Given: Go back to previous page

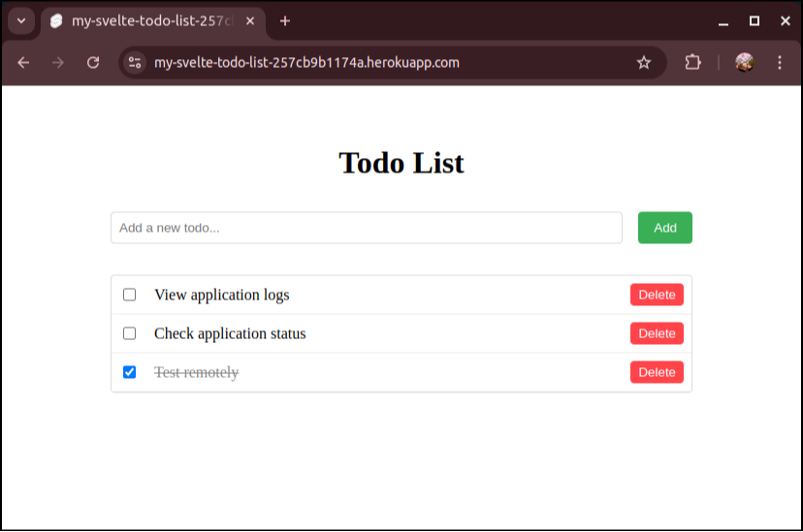Looking at the screenshot, I should [x=23, y=62].
